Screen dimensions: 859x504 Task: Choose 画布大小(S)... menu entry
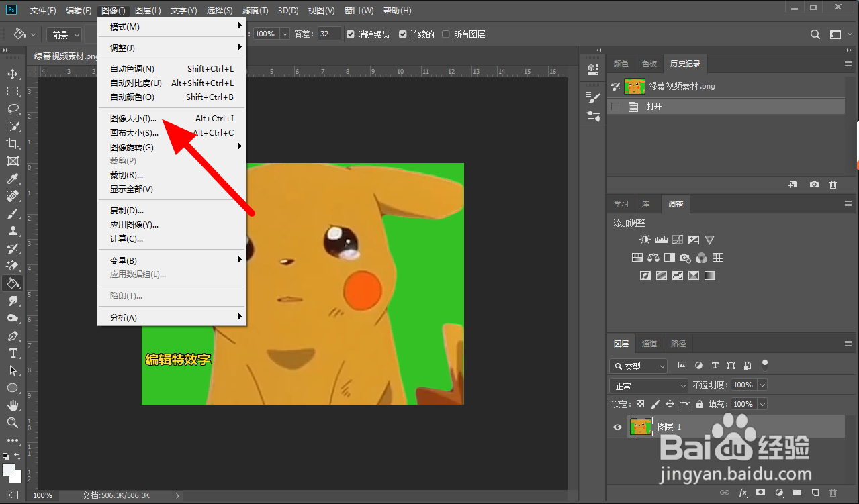172,133
